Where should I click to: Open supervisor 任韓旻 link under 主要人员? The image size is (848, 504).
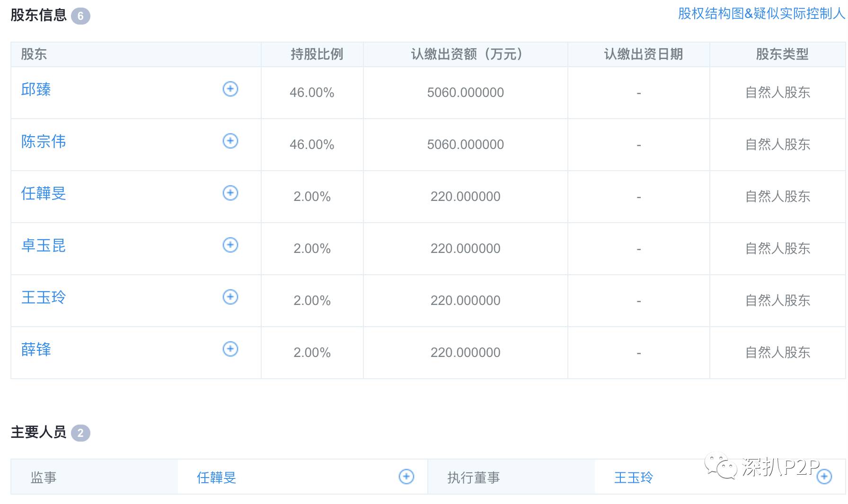point(217,478)
